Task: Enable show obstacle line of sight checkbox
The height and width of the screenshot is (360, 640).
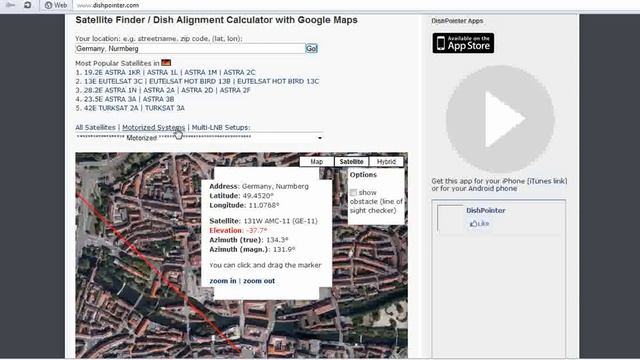Action: (x=353, y=192)
